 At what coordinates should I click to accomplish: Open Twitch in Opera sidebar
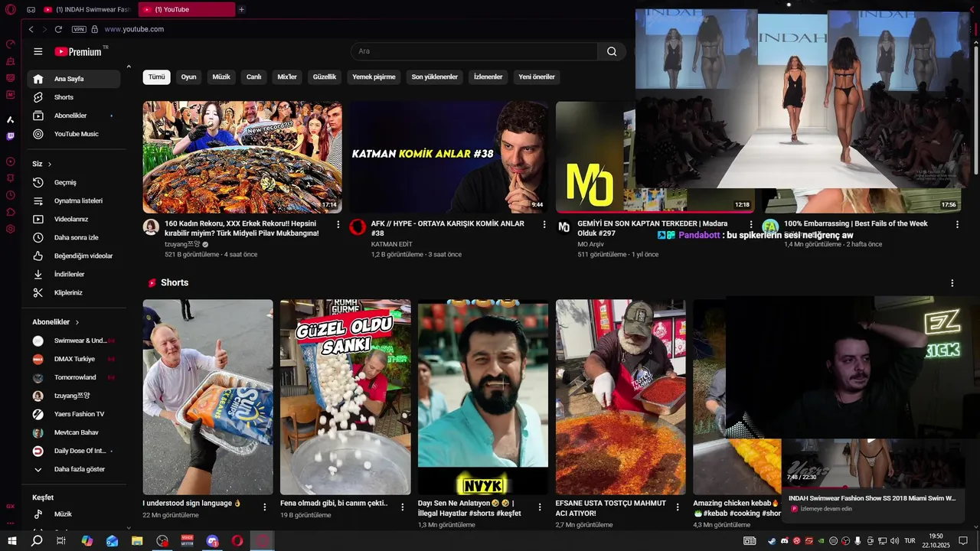coord(10,136)
